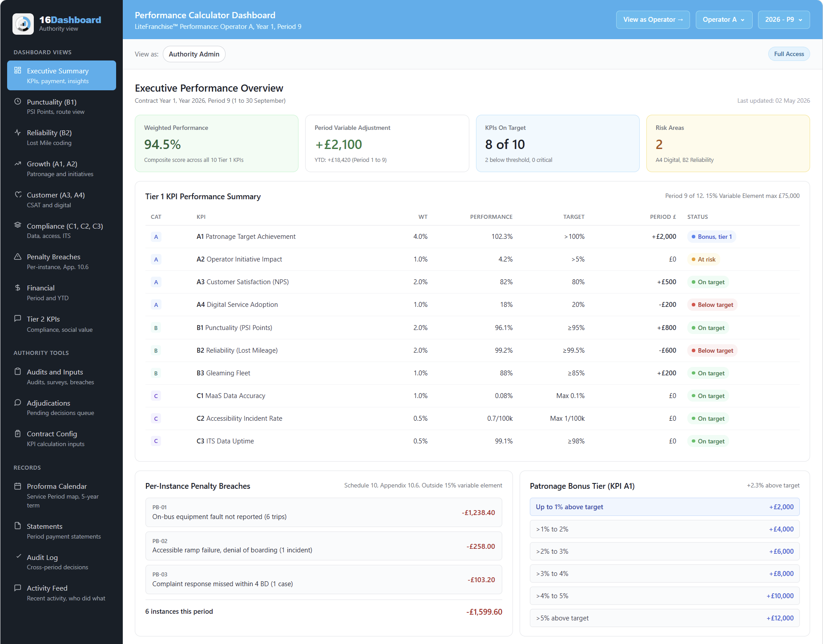The height and width of the screenshot is (644, 823).
Task: Click the Weighted Performance 94.5% card
Action: coord(217,143)
